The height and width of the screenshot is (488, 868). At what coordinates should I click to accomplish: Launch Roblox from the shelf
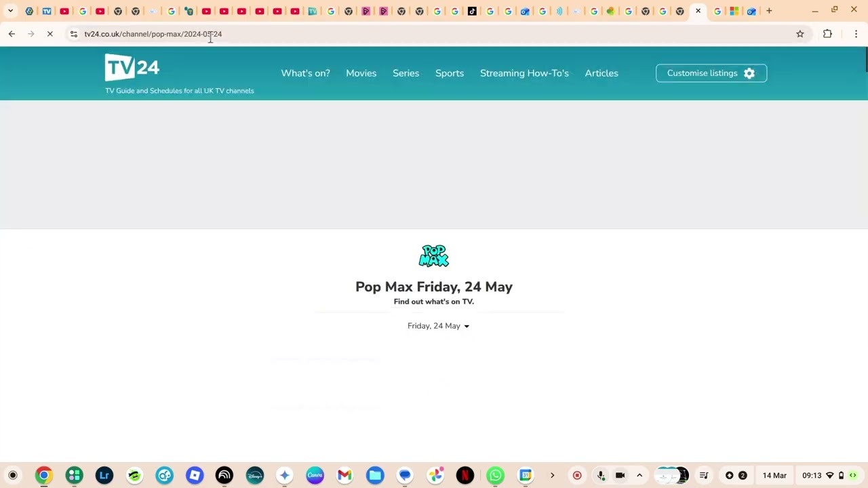coord(195,475)
